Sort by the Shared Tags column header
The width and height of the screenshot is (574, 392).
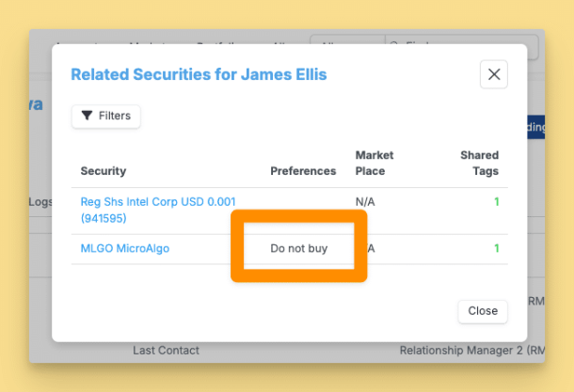(479, 163)
